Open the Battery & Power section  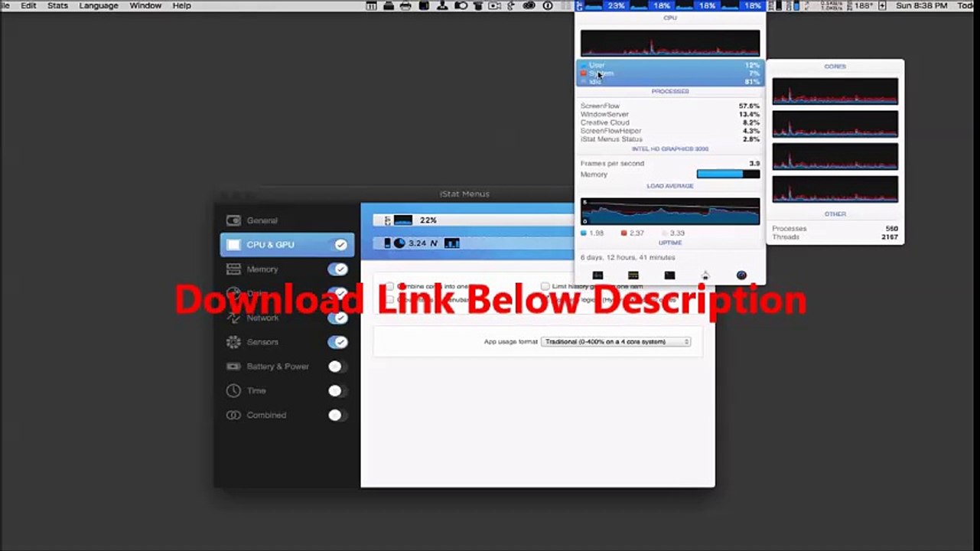point(287,367)
